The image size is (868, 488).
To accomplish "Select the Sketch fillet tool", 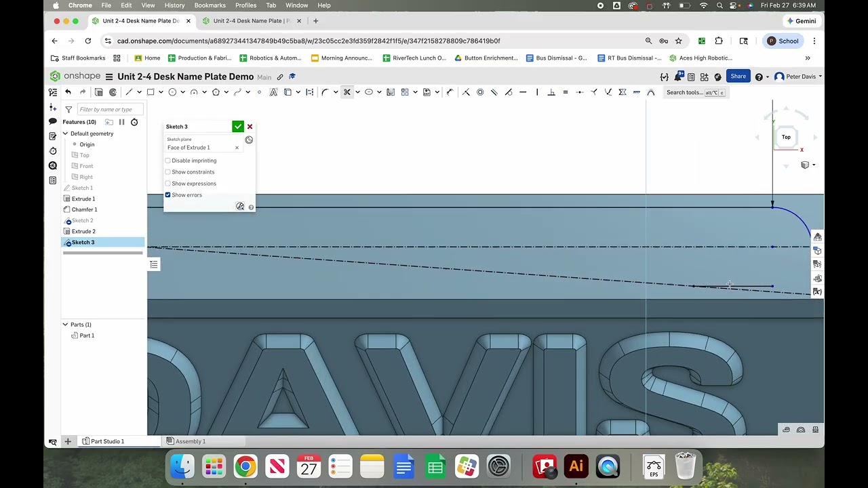I will [x=325, y=92].
